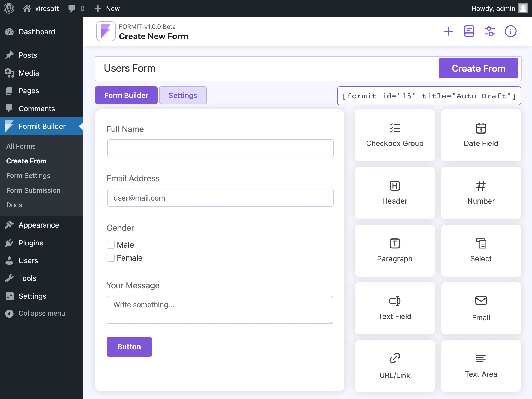Image resolution: width=532 pixels, height=399 pixels.
Task: Click the Users Form title field
Action: [267, 68]
